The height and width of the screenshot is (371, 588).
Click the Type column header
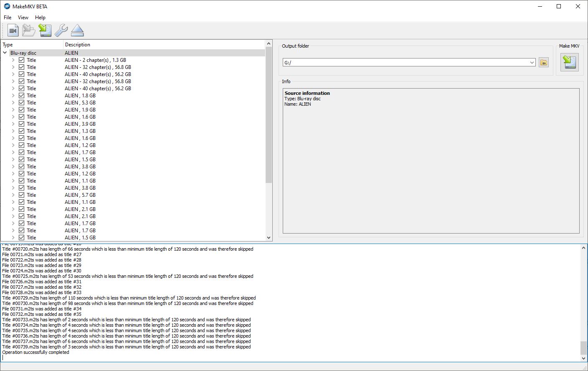32,45
